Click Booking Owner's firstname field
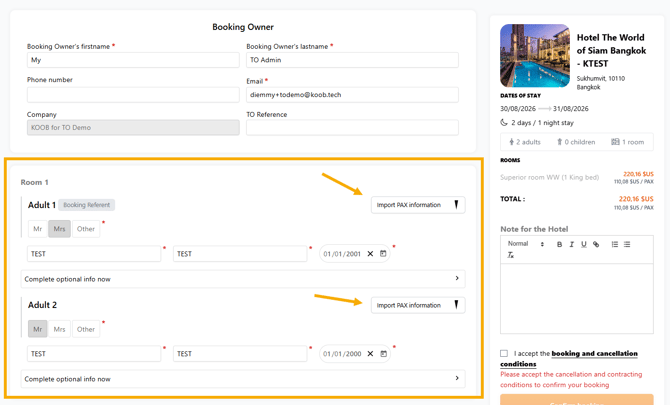 tap(133, 60)
